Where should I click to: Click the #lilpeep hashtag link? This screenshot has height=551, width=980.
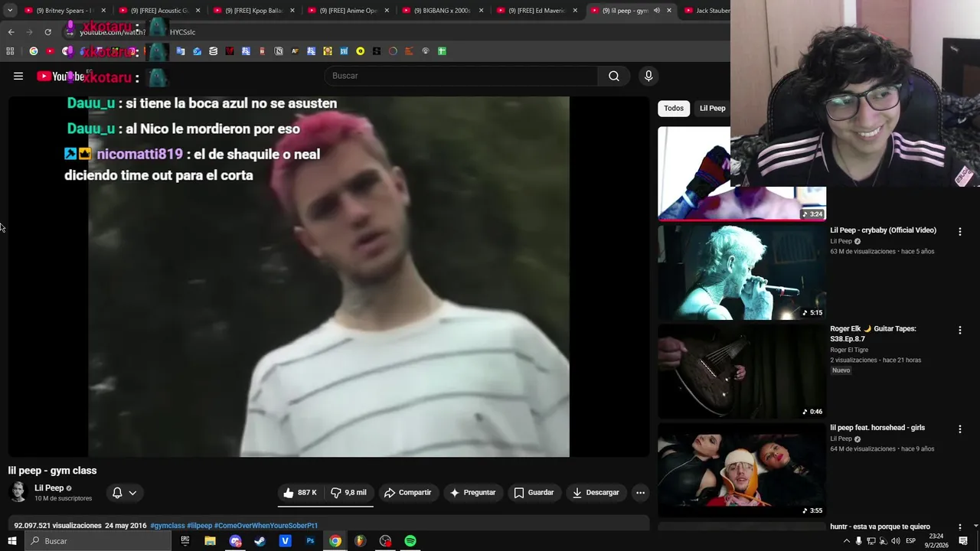click(x=200, y=526)
